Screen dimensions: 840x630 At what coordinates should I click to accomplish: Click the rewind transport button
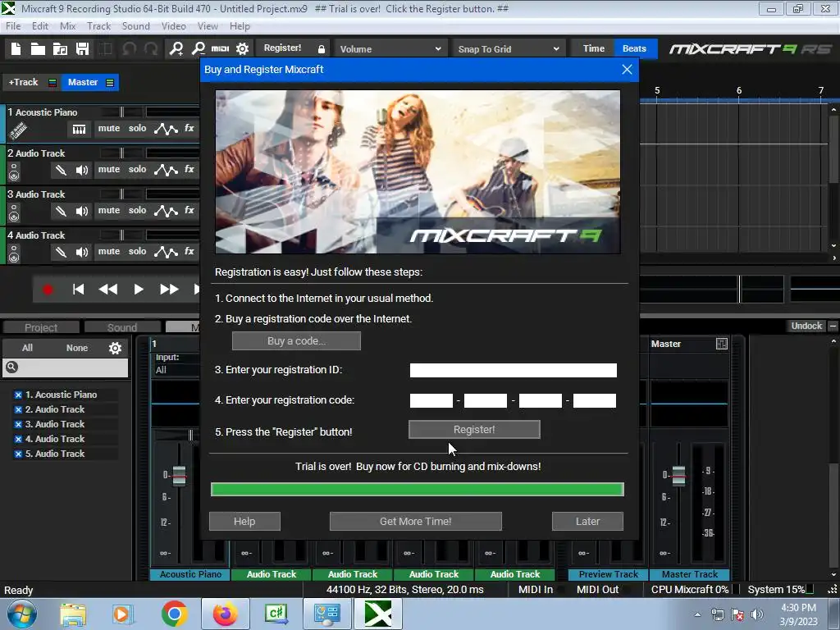point(107,290)
